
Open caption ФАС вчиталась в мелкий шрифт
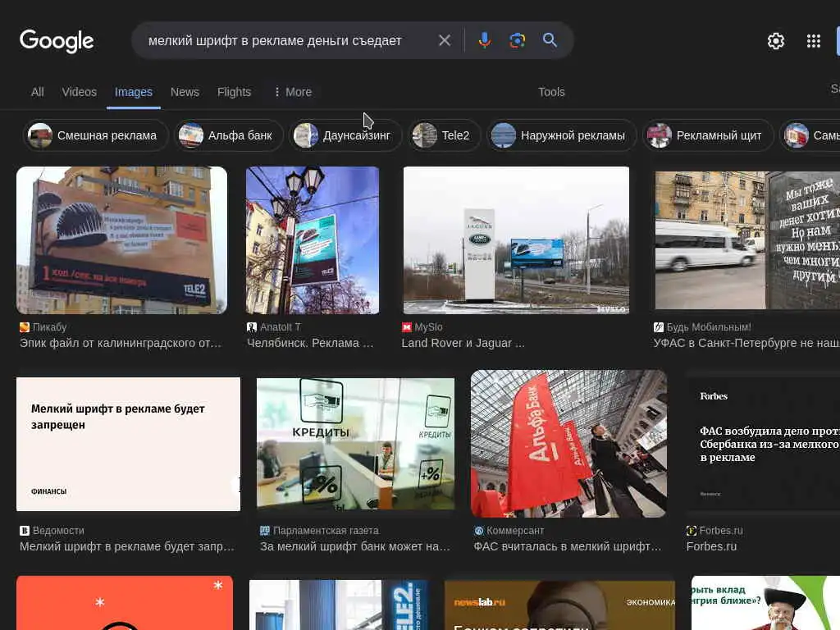point(568,546)
